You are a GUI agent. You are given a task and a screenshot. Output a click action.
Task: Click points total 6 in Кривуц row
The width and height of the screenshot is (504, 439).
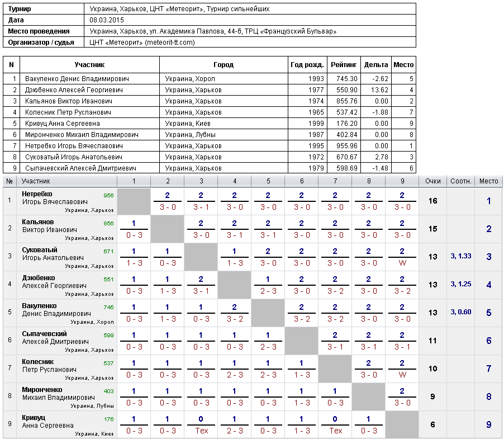(x=432, y=425)
